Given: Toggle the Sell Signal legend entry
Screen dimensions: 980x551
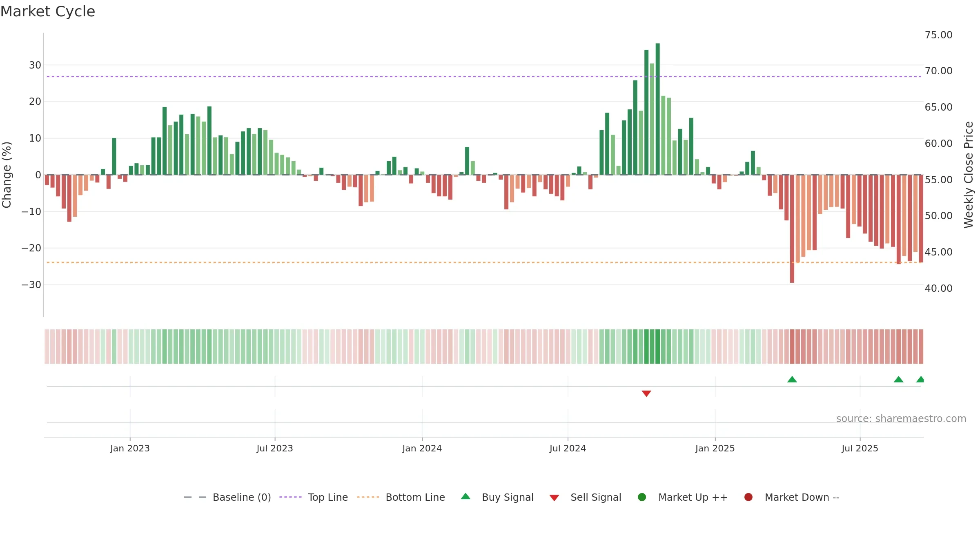Looking at the screenshot, I should tap(585, 497).
